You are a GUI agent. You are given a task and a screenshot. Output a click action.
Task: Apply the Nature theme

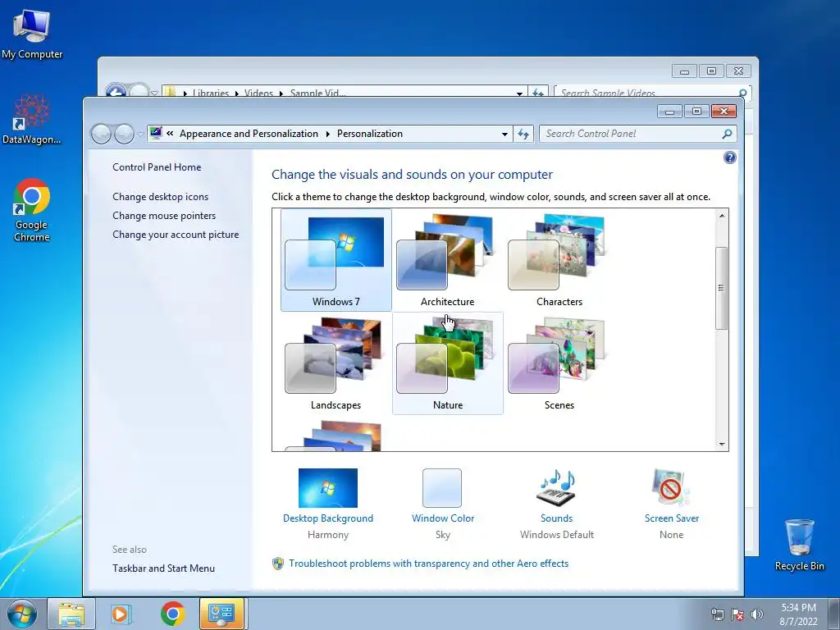click(447, 363)
